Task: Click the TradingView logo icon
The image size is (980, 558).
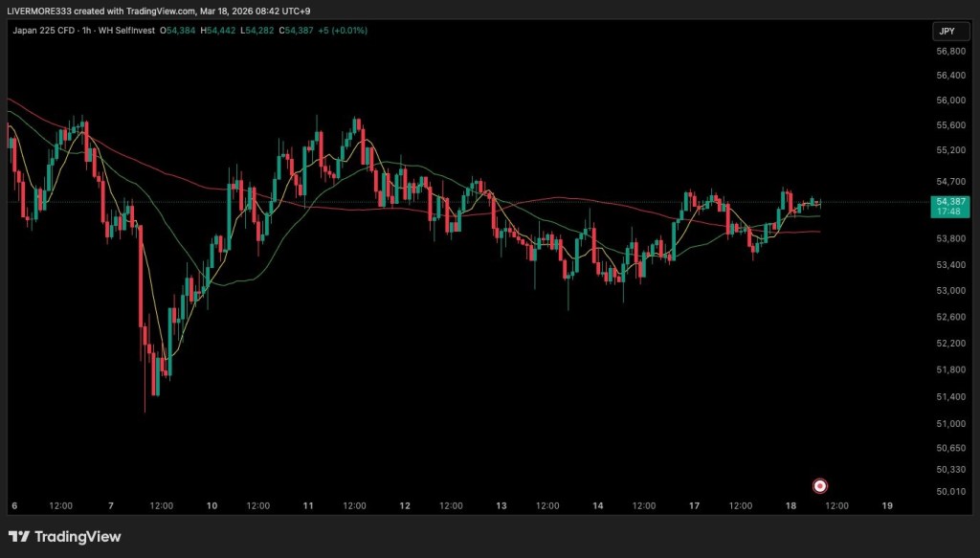Action: (19, 537)
